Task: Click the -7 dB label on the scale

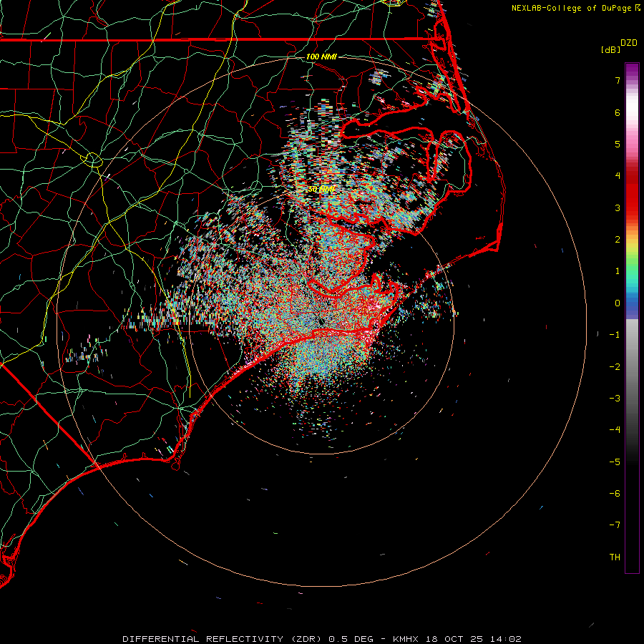Action: 615,525
